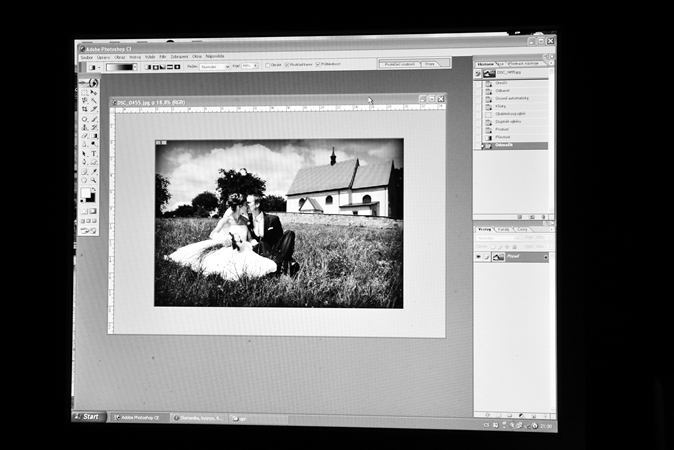Open the Stopy tab in palette well
Screen dimensions: 674x450
[430, 64]
